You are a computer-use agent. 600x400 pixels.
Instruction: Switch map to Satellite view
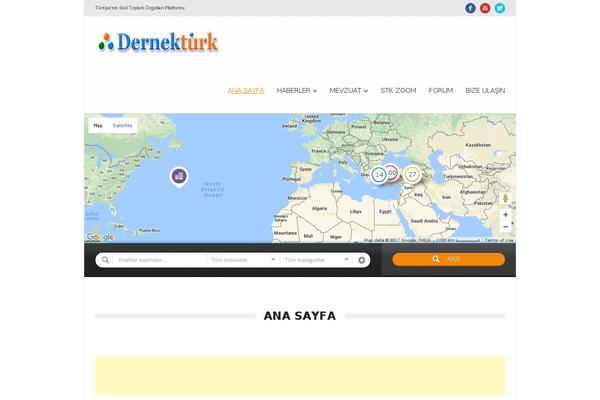122,126
